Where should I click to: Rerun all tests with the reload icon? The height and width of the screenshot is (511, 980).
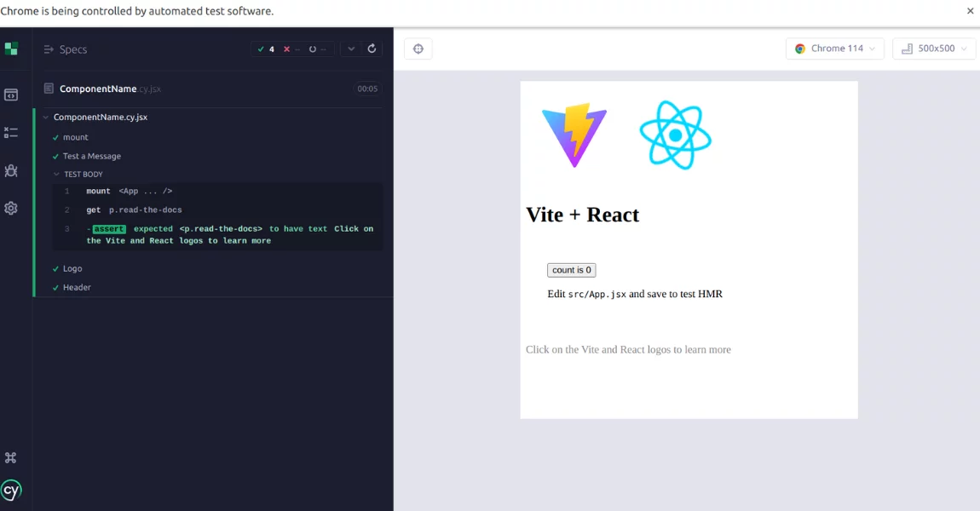click(x=372, y=49)
